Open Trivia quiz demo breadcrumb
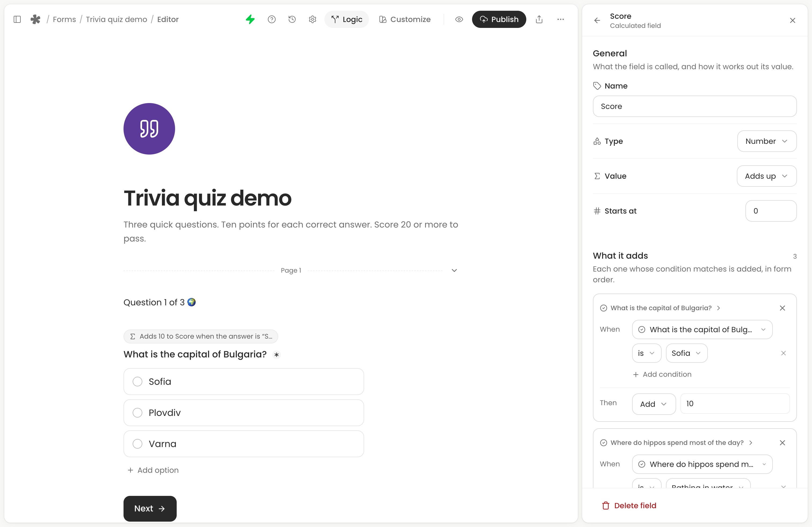The height and width of the screenshot is (527, 812). click(116, 19)
